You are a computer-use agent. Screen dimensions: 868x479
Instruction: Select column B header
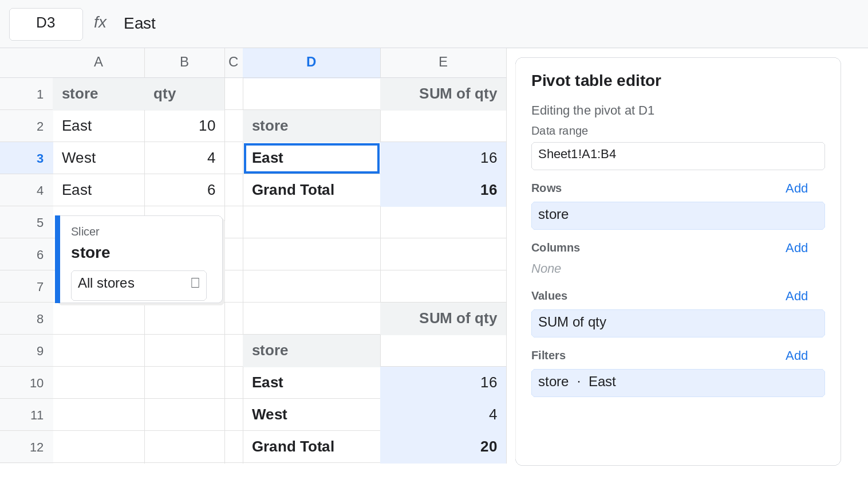tap(184, 62)
